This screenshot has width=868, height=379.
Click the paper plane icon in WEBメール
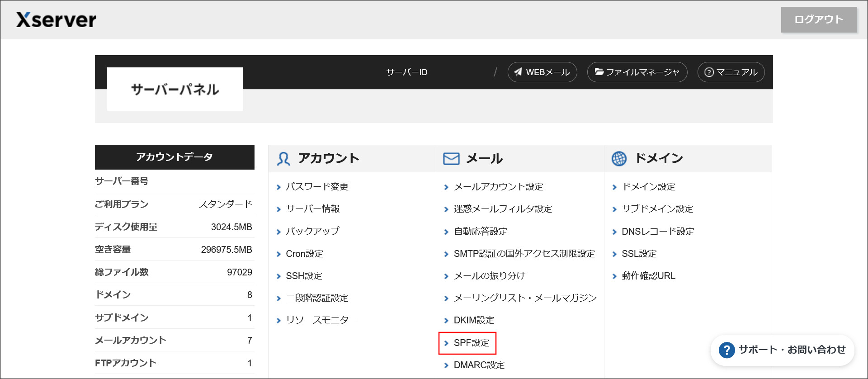pyautogui.click(x=518, y=72)
